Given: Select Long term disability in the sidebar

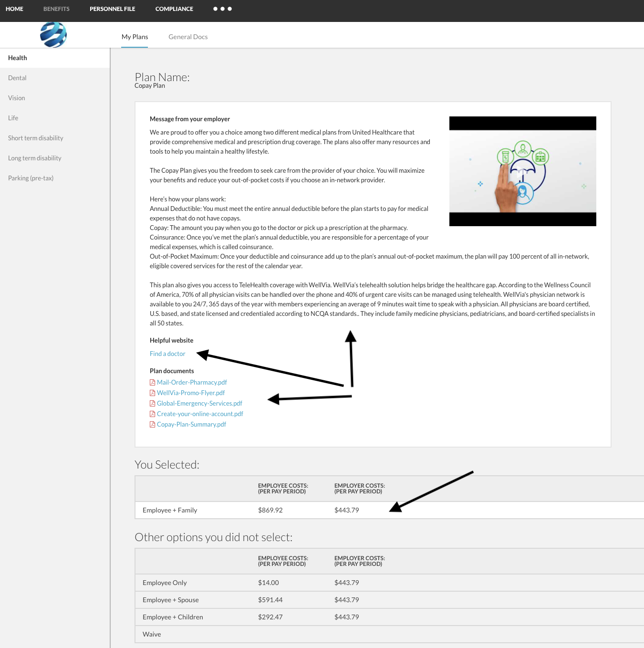Looking at the screenshot, I should click(x=55, y=158).
